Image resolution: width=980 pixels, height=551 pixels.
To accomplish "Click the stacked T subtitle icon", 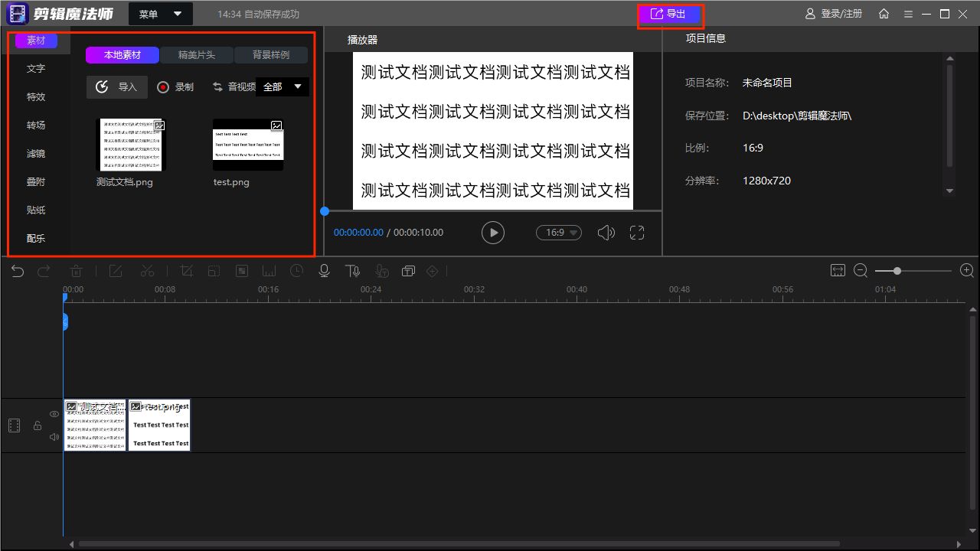I will tap(408, 271).
